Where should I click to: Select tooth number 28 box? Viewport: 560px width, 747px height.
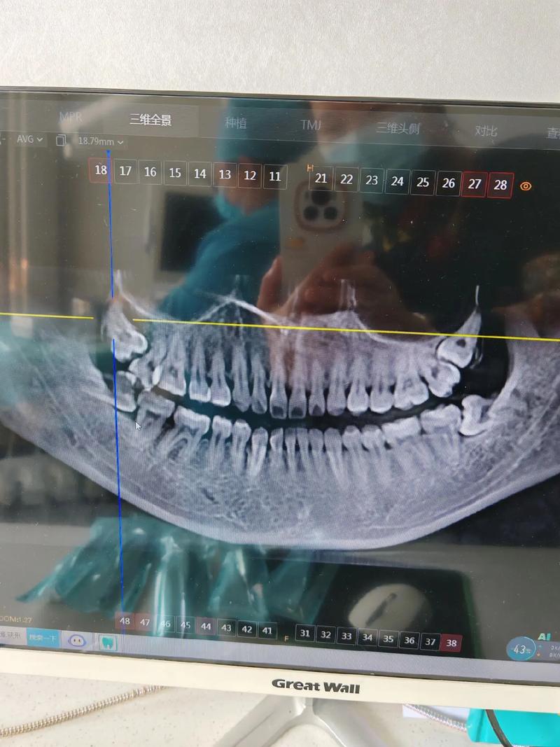(x=500, y=185)
